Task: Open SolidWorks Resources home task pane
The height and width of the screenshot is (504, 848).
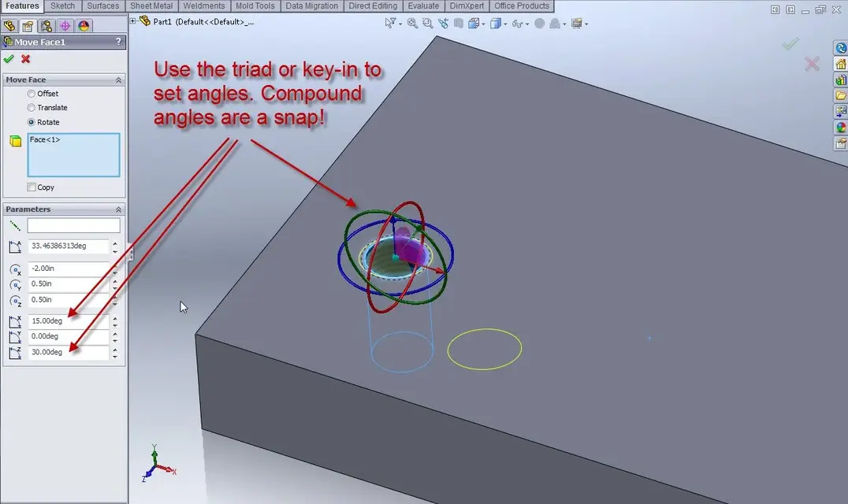Action: (840, 65)
